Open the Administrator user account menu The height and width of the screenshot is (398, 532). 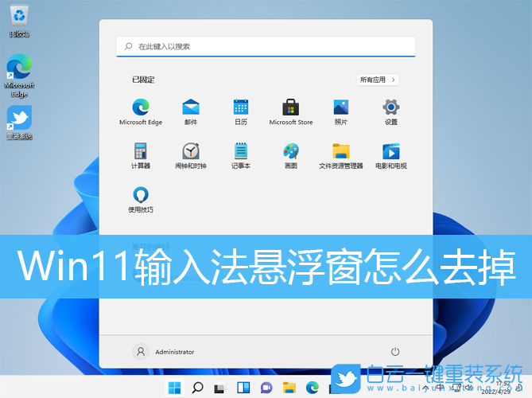click(x=164, y=352)
